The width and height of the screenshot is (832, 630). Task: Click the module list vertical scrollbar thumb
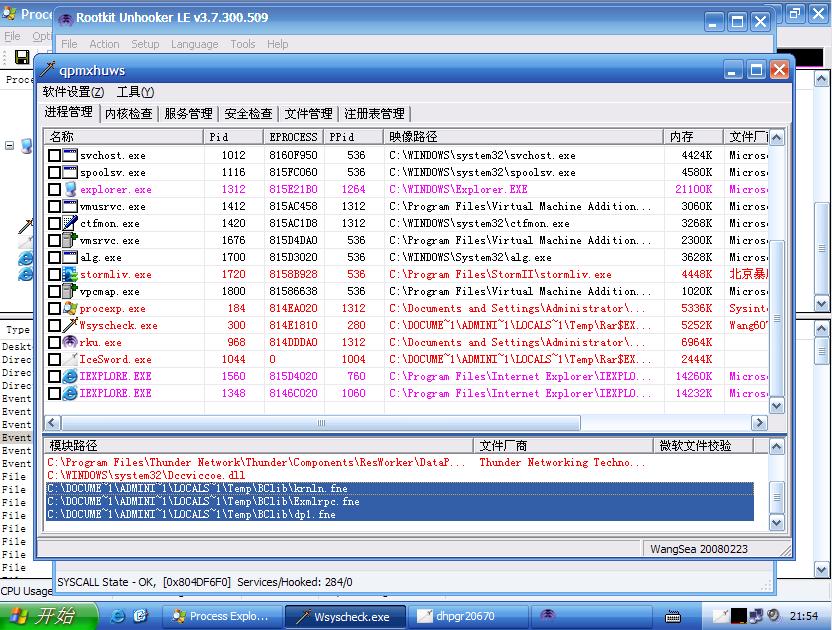[776, 497]
